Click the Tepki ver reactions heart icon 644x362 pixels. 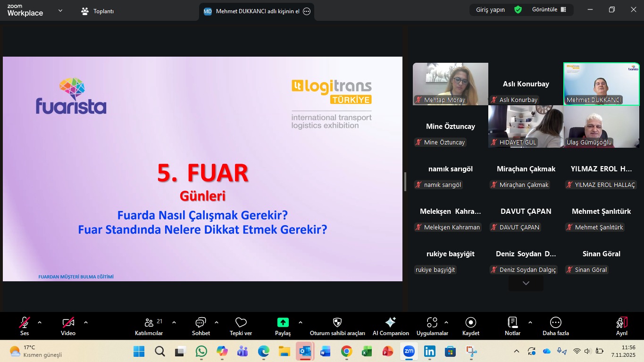(x=241, y=322)
